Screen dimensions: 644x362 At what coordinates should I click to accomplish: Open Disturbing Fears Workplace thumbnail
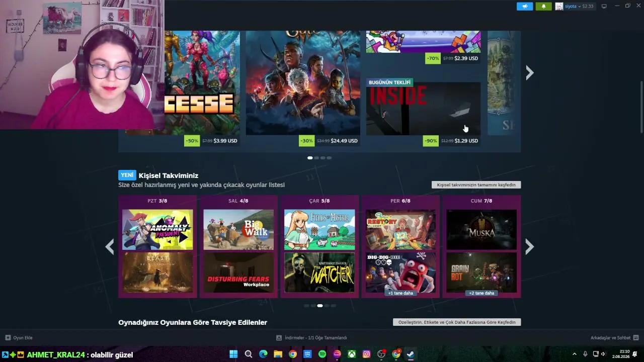[238, 273]
